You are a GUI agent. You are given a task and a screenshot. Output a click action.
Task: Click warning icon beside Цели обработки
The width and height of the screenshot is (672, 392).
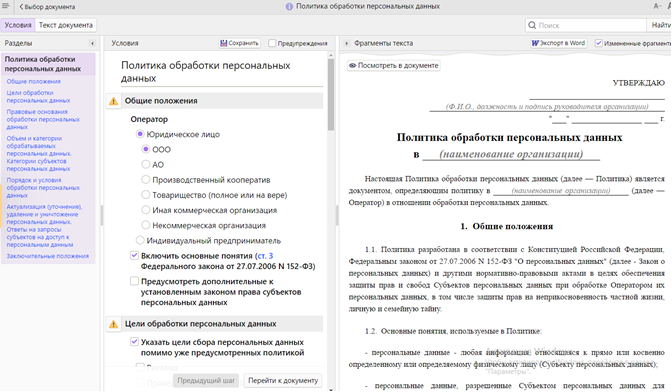[x=114, y=324]
